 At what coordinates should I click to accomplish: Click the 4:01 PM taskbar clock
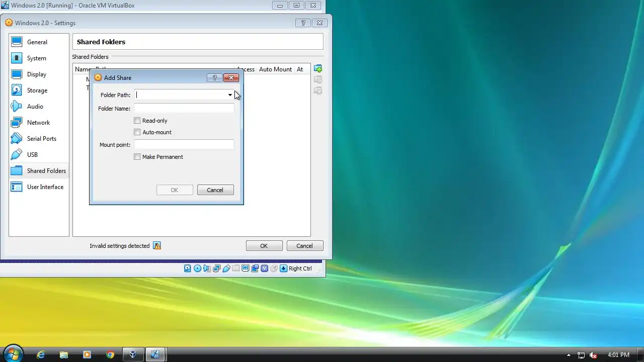618,355
